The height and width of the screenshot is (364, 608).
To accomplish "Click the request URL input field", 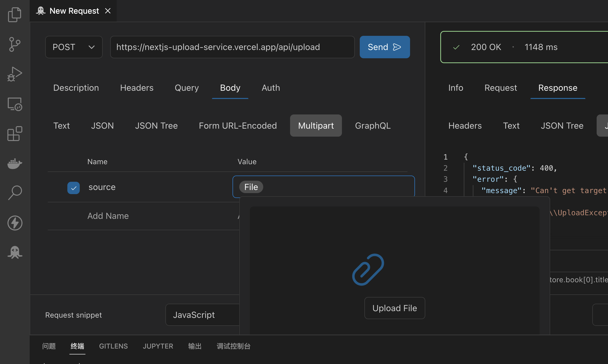I will point(232,47).
